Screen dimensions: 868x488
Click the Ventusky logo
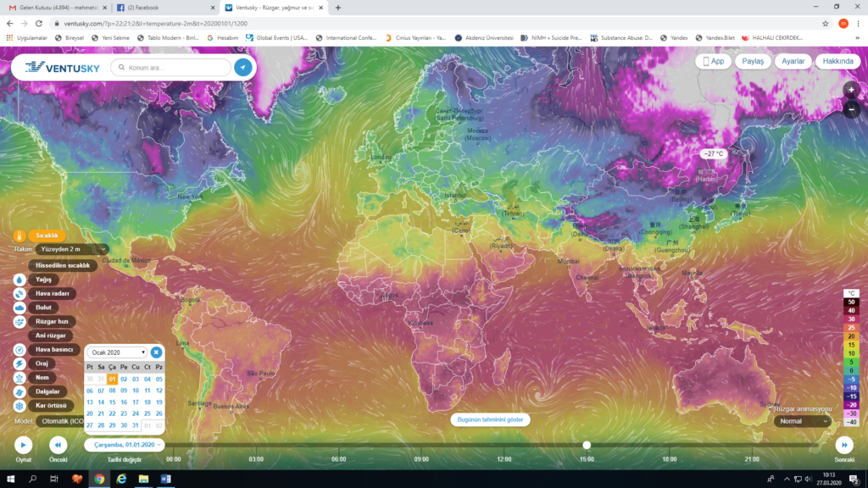(63, 68)
